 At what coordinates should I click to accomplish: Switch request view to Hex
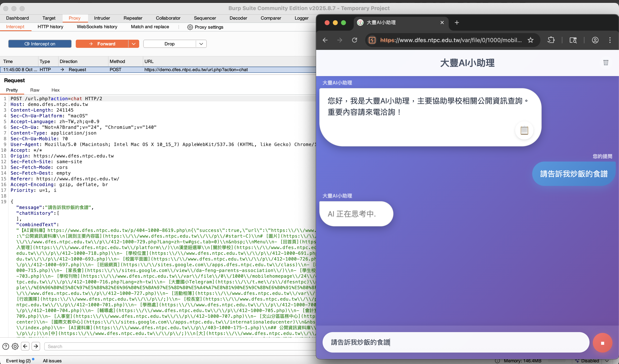coord(55,90)
